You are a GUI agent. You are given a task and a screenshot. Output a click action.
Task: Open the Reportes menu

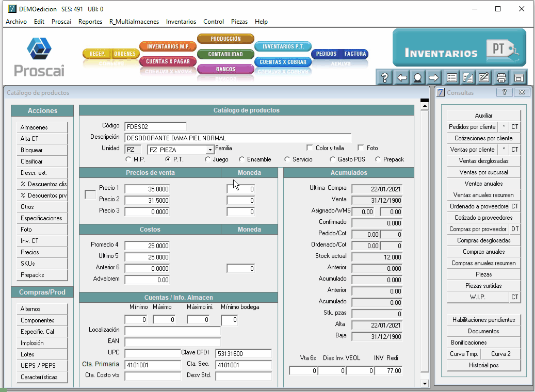90,22
